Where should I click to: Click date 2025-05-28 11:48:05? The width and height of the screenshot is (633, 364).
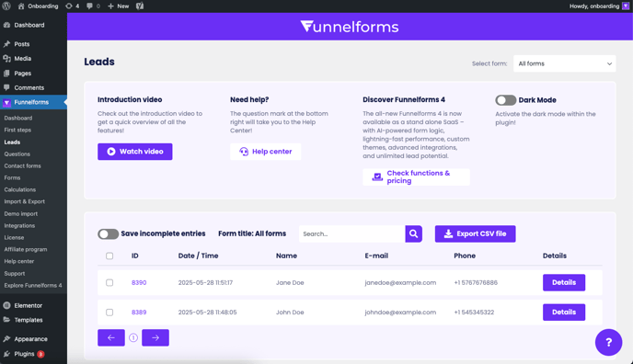pyautogui.click(x=208, y=313)
